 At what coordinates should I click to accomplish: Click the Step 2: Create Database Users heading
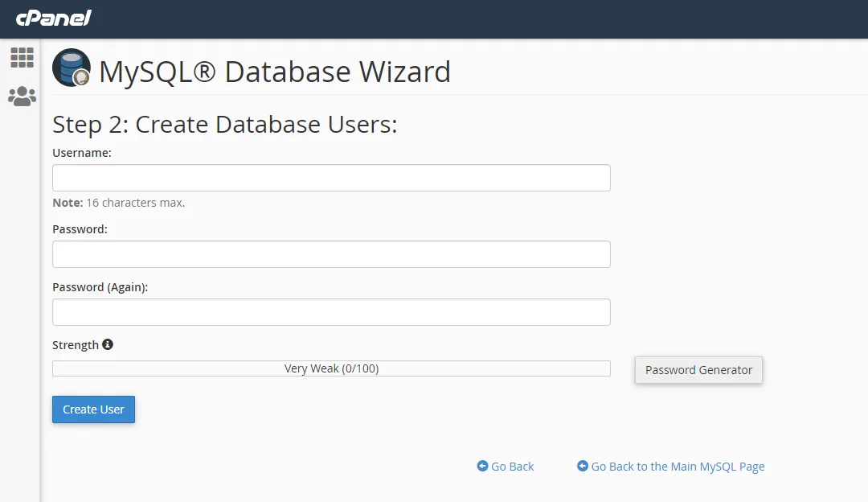tap(225, 125)
